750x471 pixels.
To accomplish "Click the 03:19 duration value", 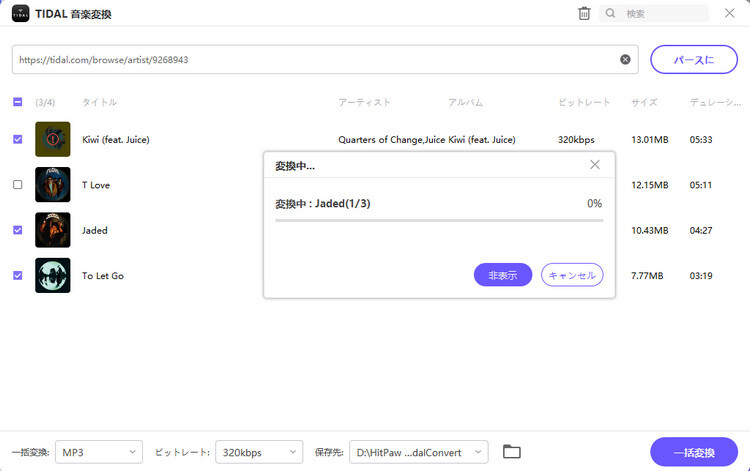I will (701, 276).
